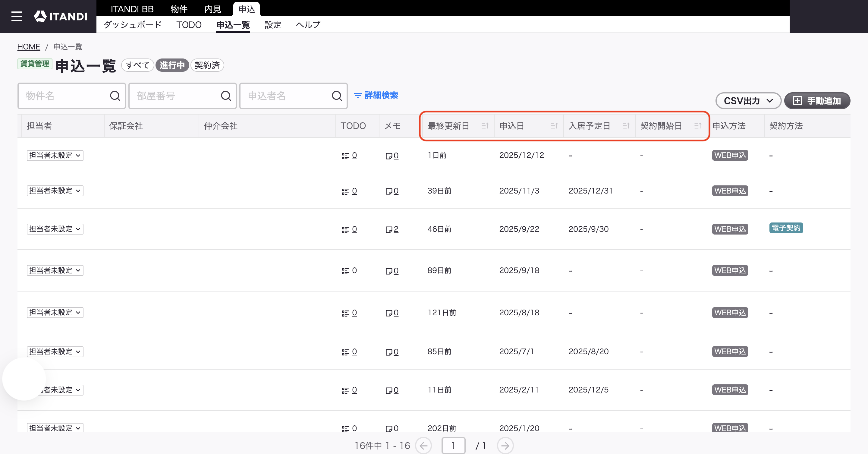Sort by 最終更新日 column sort icon
Viewport: 868px width, 454px height.
tap(485, 126)
